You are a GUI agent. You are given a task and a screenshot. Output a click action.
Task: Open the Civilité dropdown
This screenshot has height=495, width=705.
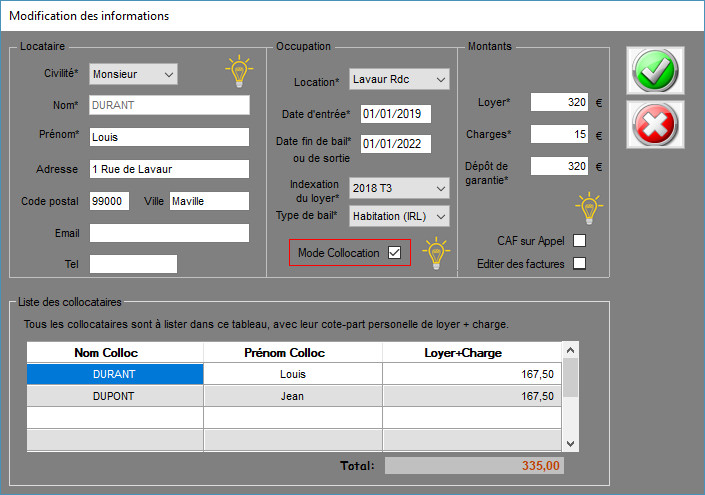(x=132, y=74)
